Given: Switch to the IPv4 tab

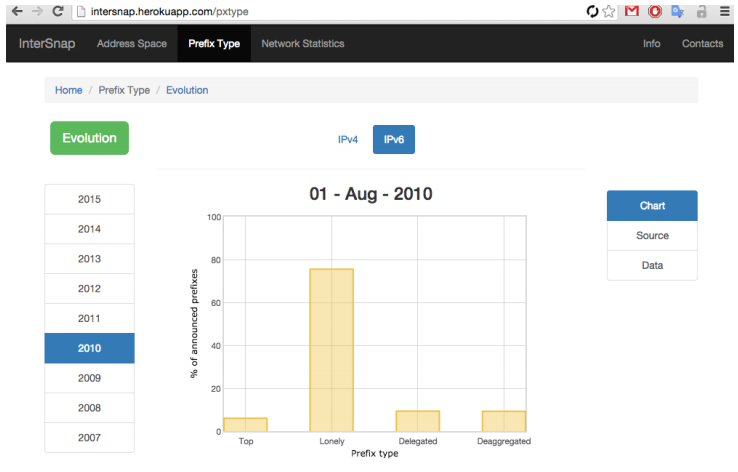Looking at the screenshot, I should click(348, 139).
